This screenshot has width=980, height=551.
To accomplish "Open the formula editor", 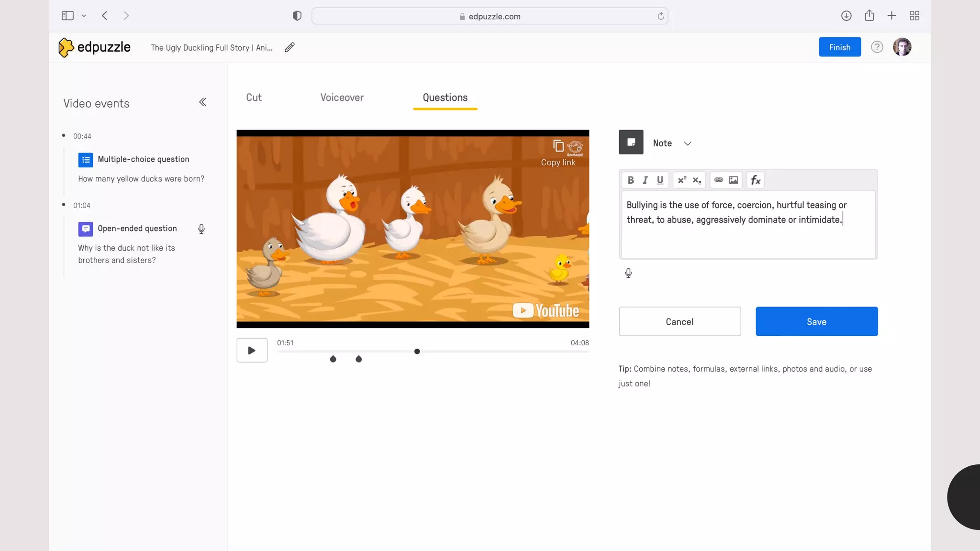I will [x=755, y=180].
